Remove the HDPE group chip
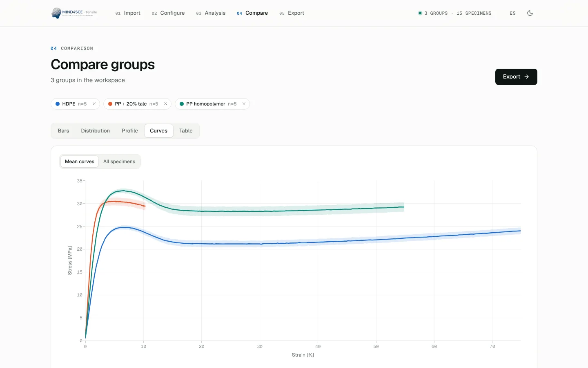The width and height of the screenshot is (588, 368). 94,104
